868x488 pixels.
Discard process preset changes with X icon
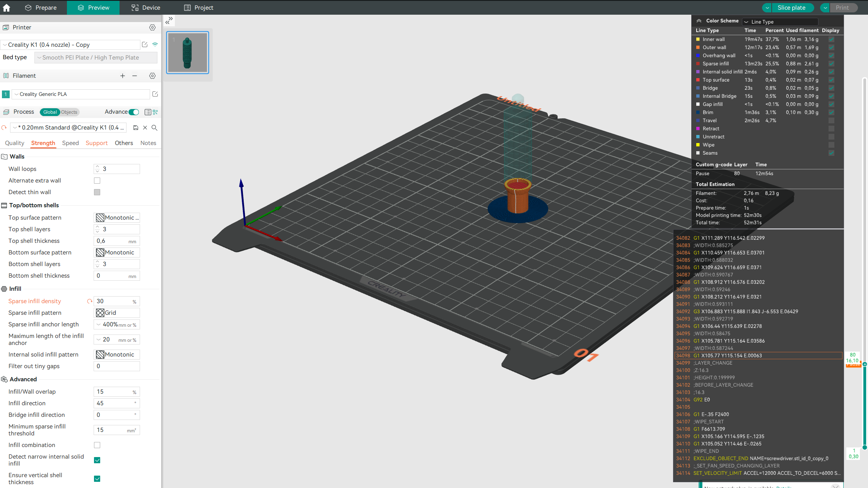[x=145, y=128]
